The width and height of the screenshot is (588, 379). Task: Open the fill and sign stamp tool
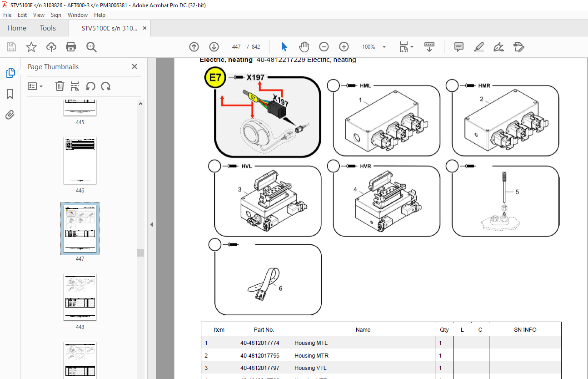click(518, 47)
